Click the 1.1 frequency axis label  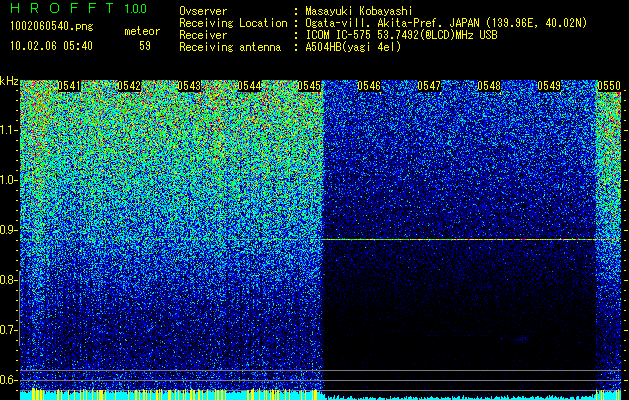(x=7, y=130)
